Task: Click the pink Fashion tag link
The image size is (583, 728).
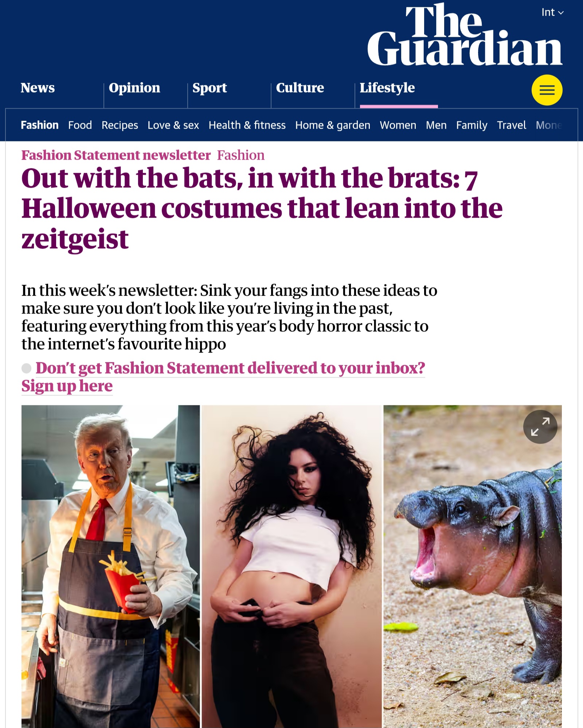Action: click(x=241, y=155)
